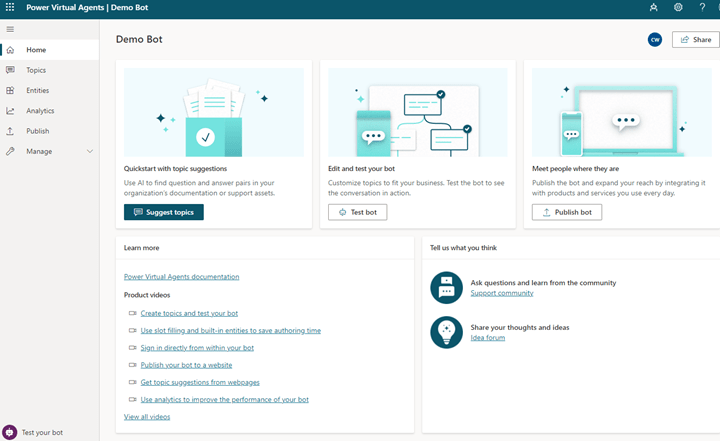Viewport: 720px width, 441px height.
Task: Open the app launcher waffle icon
Action: (x=10, y=7)
